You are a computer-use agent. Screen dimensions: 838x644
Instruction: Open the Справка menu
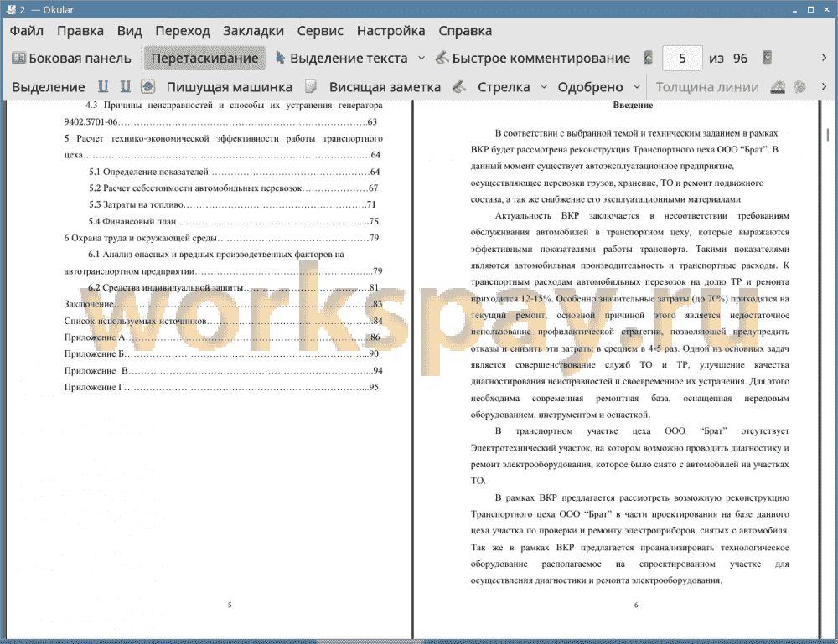tap(465, 31)
